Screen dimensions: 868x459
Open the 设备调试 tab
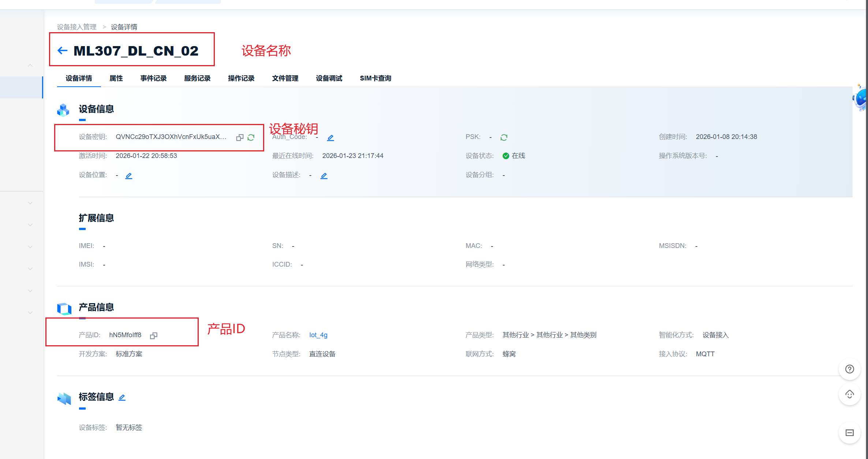(329, 78)
